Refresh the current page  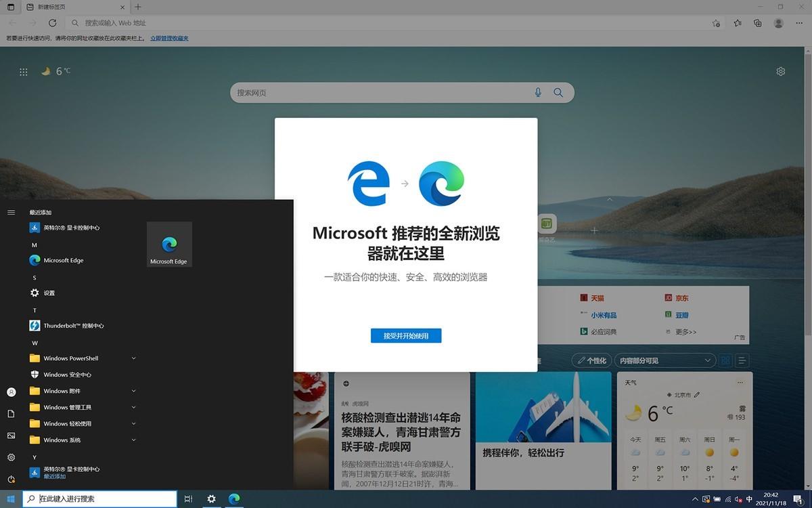[x=53, y=22]
